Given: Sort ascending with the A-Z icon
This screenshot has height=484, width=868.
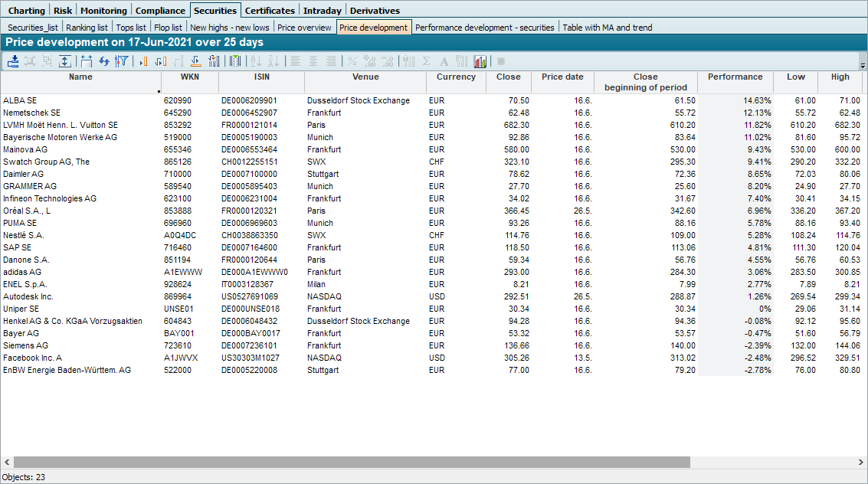Looking at the screenshot, I should 256,61.
